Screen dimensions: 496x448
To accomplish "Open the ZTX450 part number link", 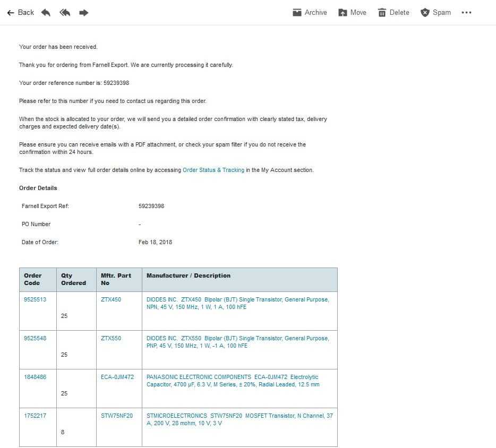I will (111, 299).
